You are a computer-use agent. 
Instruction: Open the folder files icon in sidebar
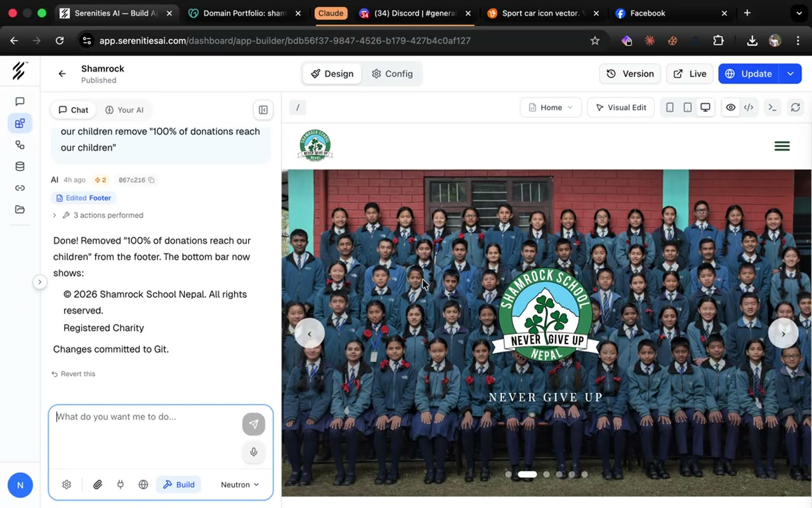(20, 210)
